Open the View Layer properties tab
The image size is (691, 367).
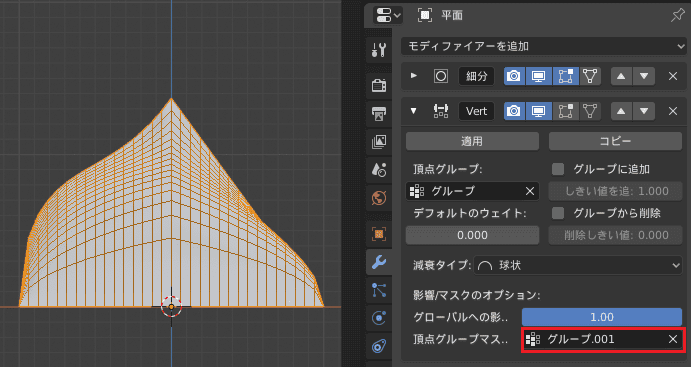(x=379, y=141)
